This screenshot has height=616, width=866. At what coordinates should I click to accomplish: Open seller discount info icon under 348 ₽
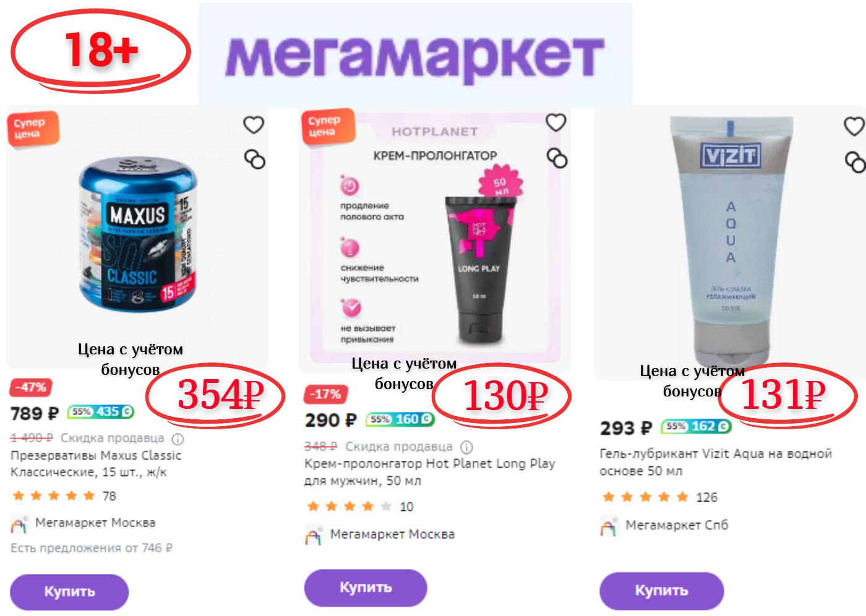[467, 447]
